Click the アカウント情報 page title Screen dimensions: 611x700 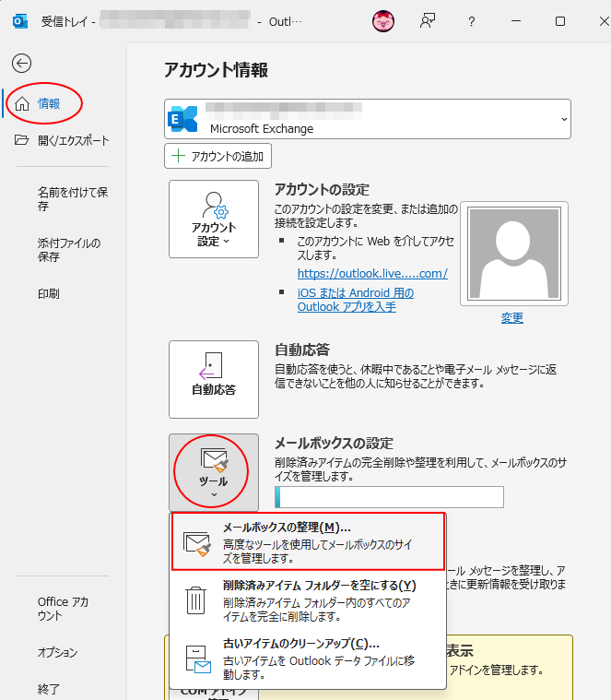[216, 70]
